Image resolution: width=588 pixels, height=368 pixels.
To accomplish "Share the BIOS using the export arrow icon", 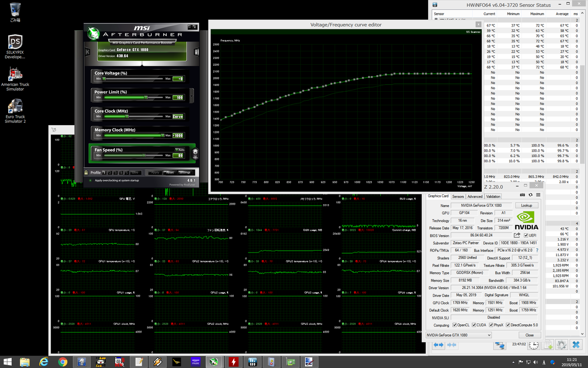I will point(517,236).
